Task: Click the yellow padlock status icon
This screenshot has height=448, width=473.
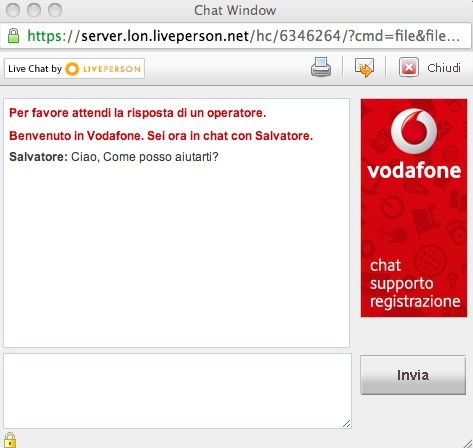Action: (x=10, y=440)
